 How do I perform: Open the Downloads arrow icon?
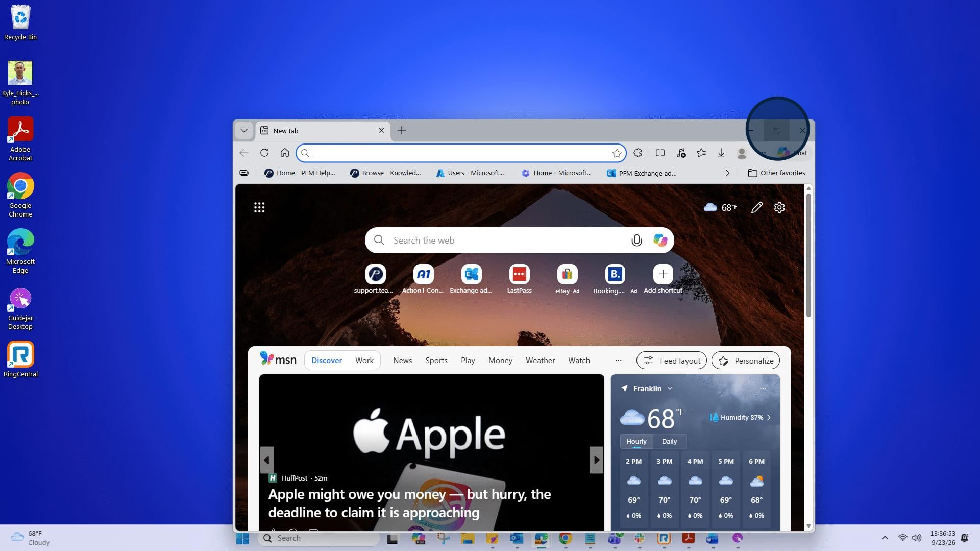(721, 153)
